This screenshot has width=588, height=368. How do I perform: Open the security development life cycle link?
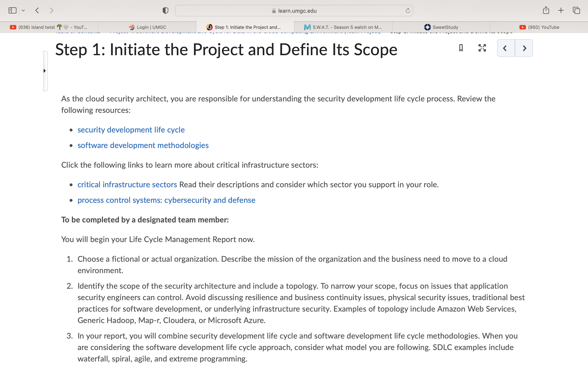[131, 130]
